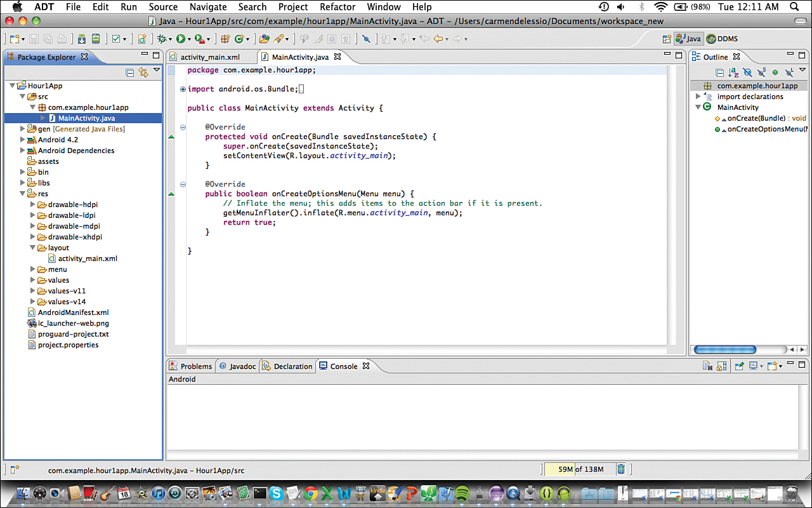The height and width of the screenshot is (508, 812).
Task: Expand the drawable-hdpi folder
Action: tap(33, 204)
